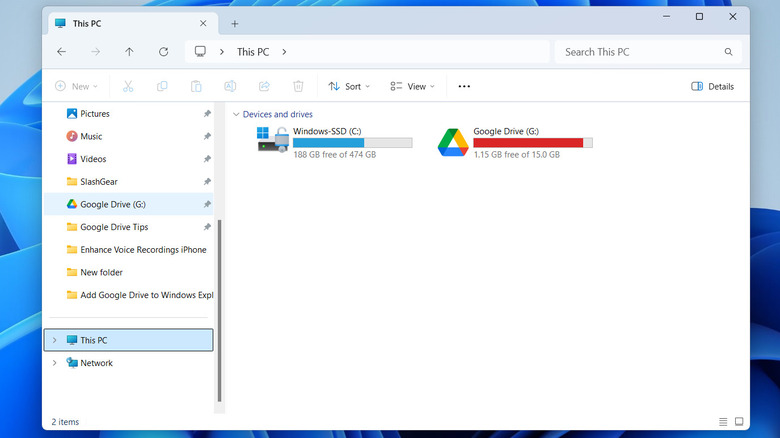Screen dimensions: 780x438
Task: Close the This PC tab
Action: pos(203,23)
